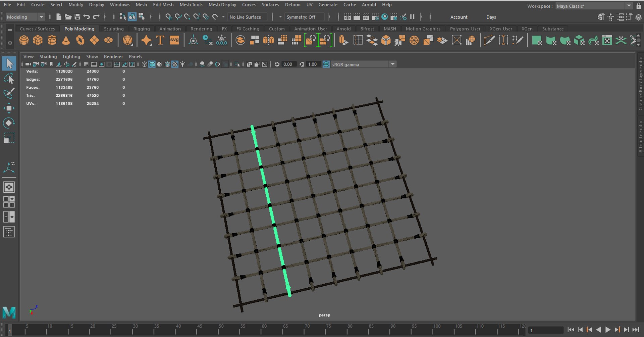This screenshot has width=644, height=337.
Task: Click the Mirror shelf icon
Action: 268,40
